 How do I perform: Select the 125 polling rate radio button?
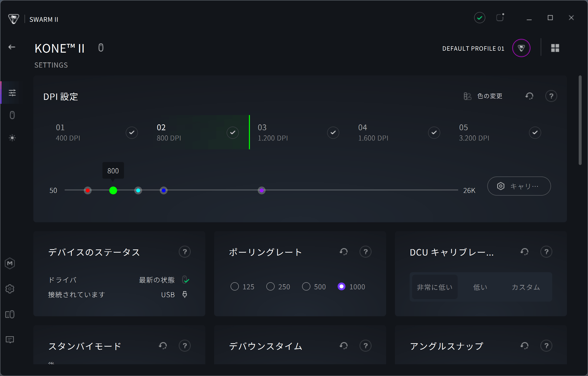(x=235, y=286)
